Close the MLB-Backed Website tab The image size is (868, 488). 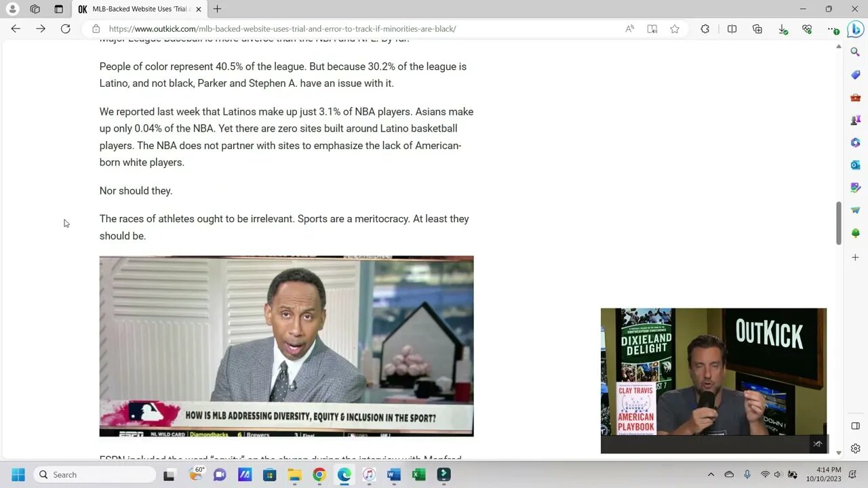point(199,9)
